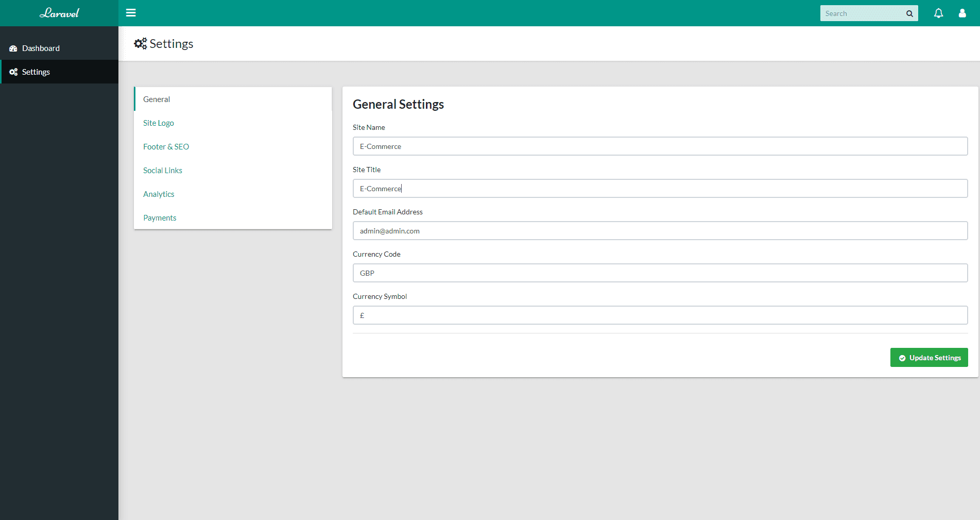
Task: Click the search magnifier icon
Action: (909, 13)
